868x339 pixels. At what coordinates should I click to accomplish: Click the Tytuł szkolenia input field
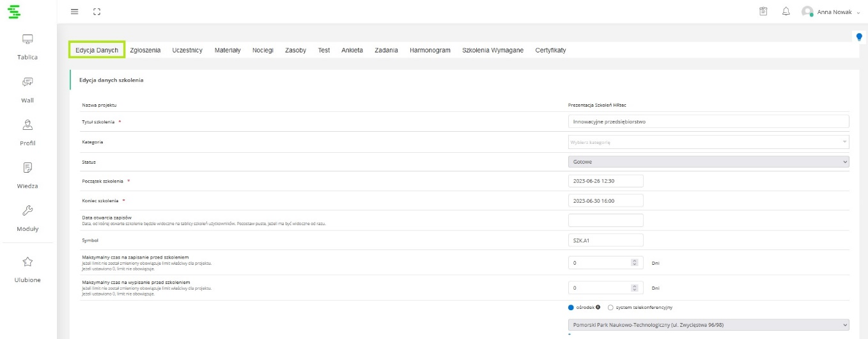708,122
